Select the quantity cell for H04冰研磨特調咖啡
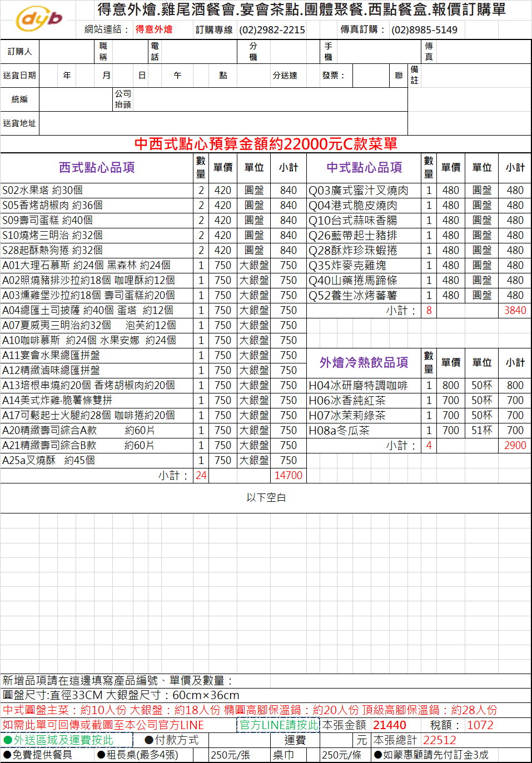The width and height of the screenshot is (532, 763). [x=429, y=386]
